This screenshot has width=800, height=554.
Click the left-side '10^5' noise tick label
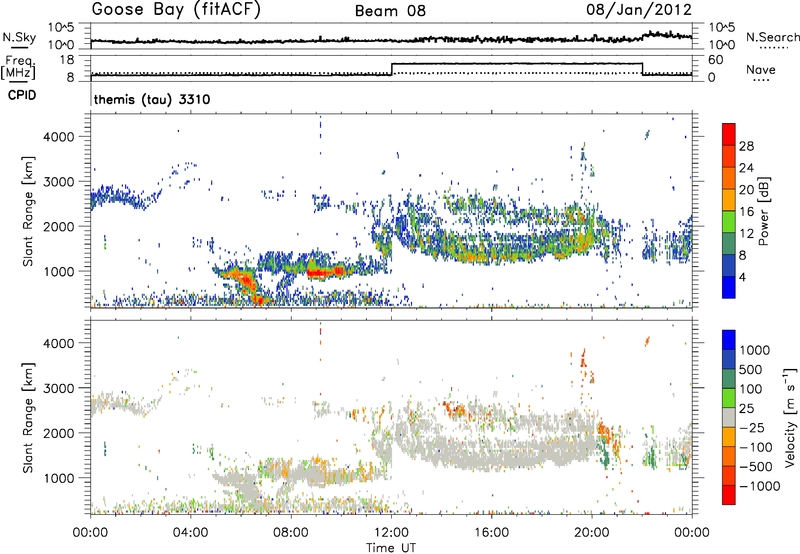(62, 27)
